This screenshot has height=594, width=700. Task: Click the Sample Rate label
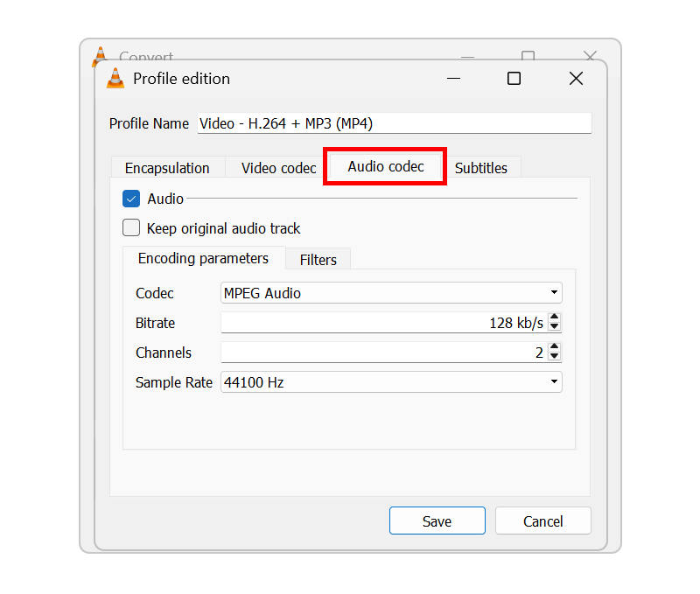pyautogui.click(x=174, y=382)
